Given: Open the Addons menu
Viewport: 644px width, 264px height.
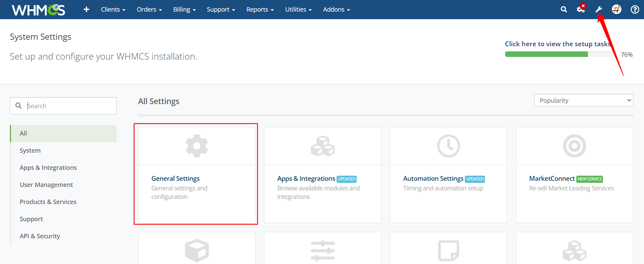Looking at the screenshot, I should pos(337,10).
